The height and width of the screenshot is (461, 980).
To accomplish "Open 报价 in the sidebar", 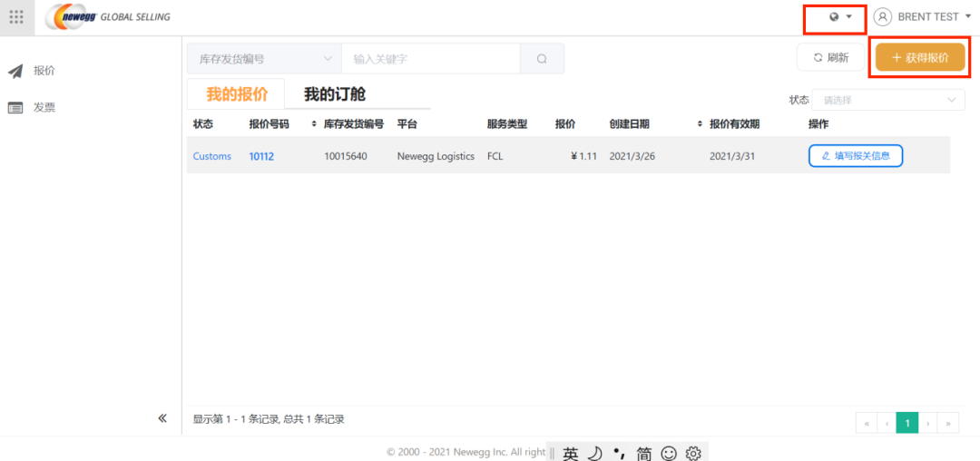I will click(x=44, y=71).
